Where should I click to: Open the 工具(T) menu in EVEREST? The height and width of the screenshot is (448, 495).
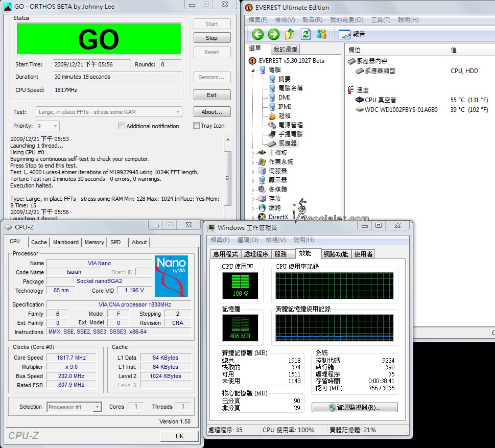coord(381,20)
